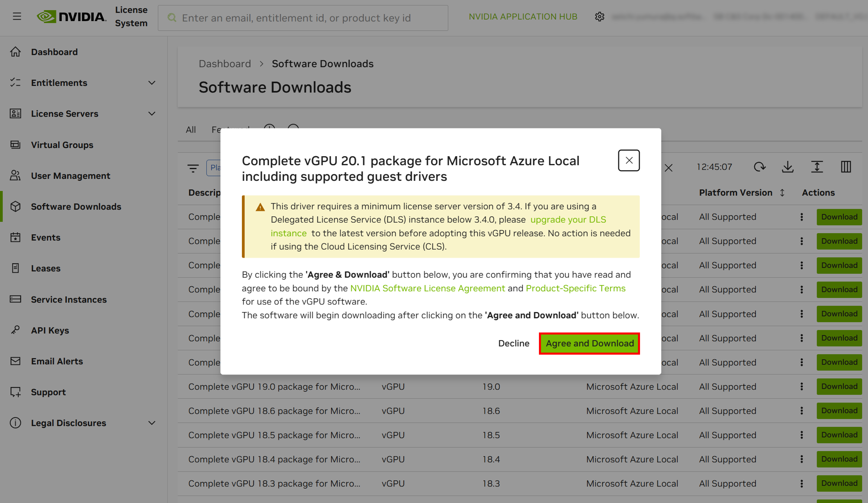Export the table using the download icon
Screen dimensions: 868x503
click(x=788, y=167)
